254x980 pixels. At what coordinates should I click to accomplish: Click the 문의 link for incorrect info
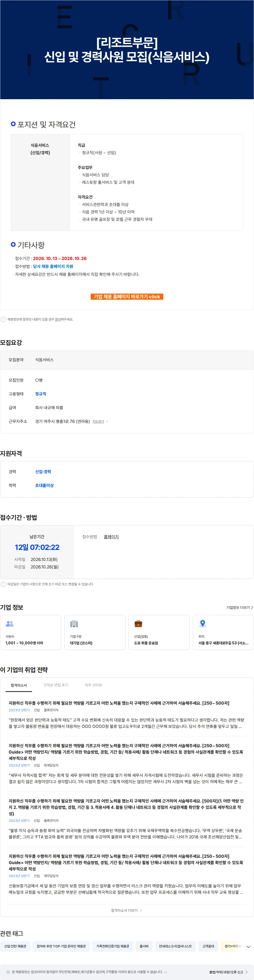[58, 319]
